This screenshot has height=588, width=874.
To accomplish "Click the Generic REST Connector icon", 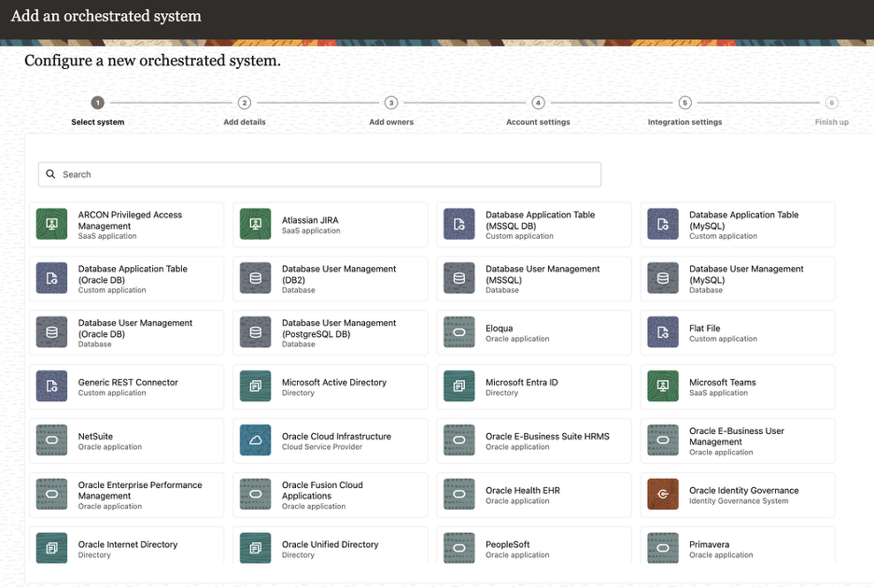I will point(50,386).
